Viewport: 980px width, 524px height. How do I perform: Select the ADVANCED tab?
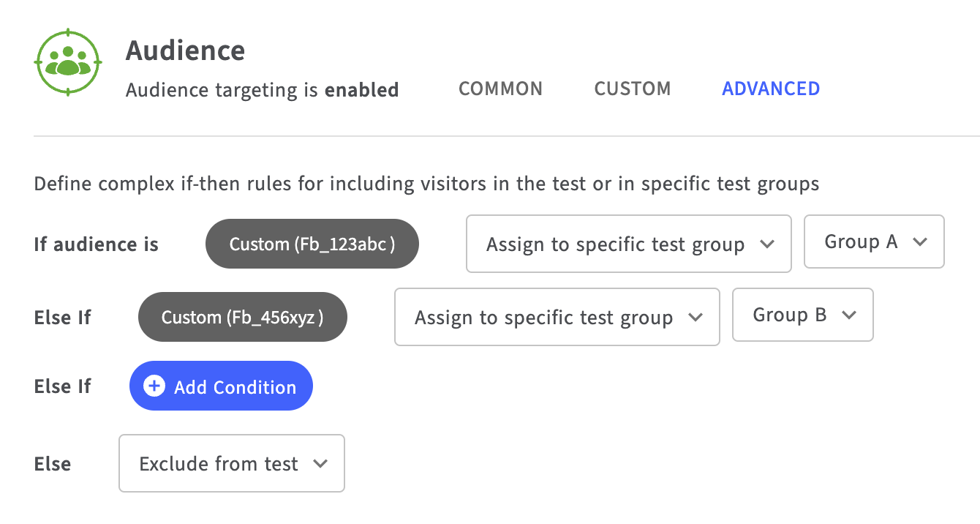[x=771, y=89]
